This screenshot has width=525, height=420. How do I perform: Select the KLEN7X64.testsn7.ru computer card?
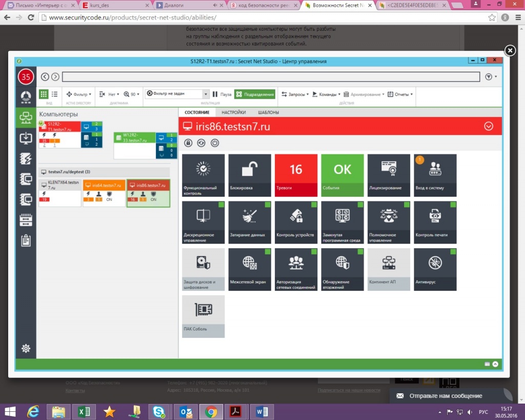(x=60, y=193)
